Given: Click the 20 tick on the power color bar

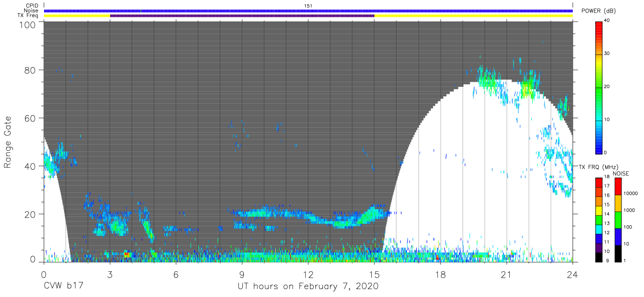Looking at the screenshot, I should pyautogui.click(x=607, y=87).
